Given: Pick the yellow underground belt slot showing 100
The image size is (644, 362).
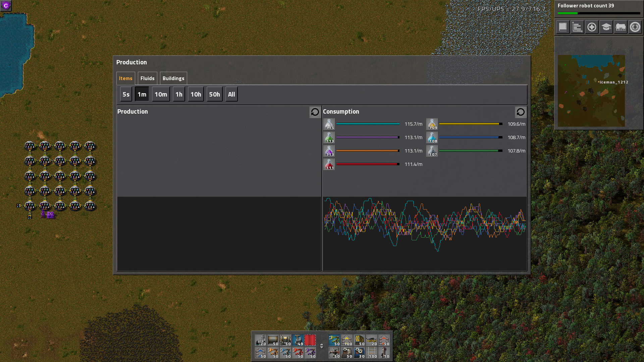Looking at the screenshot, I should click(x=347, y=340).
